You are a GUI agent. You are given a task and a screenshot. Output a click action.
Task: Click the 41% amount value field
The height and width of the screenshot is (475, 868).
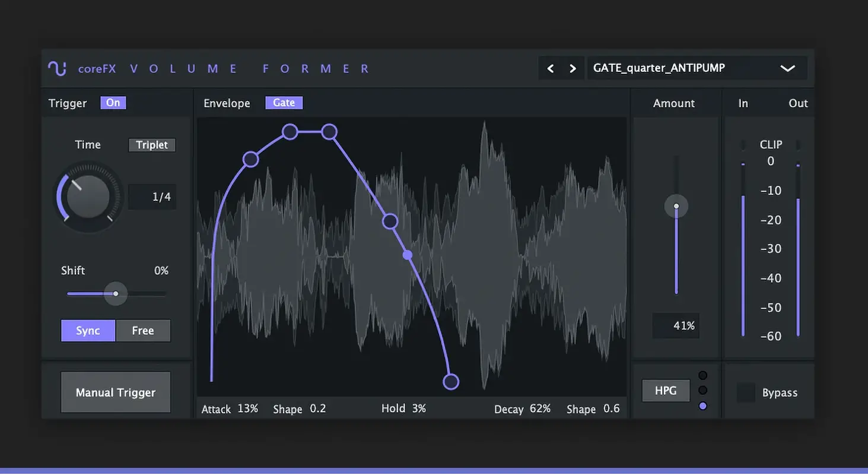(676, 325)
